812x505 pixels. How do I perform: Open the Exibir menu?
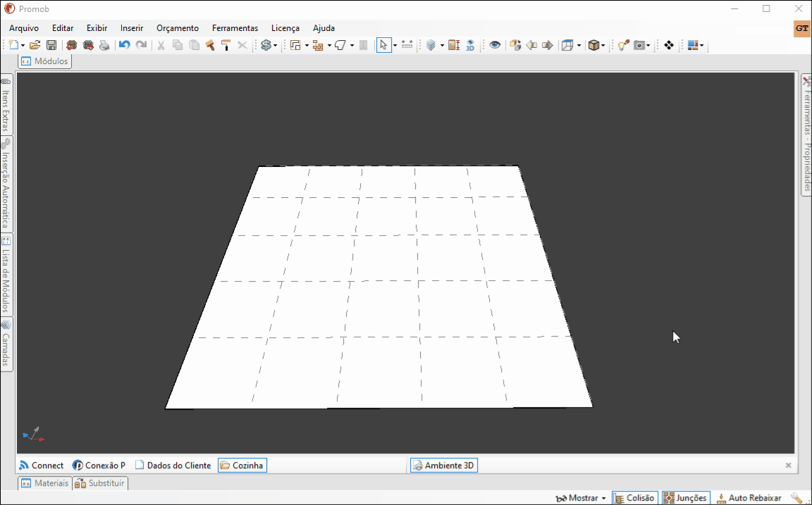pyautogui.click(x=97, y=28)
